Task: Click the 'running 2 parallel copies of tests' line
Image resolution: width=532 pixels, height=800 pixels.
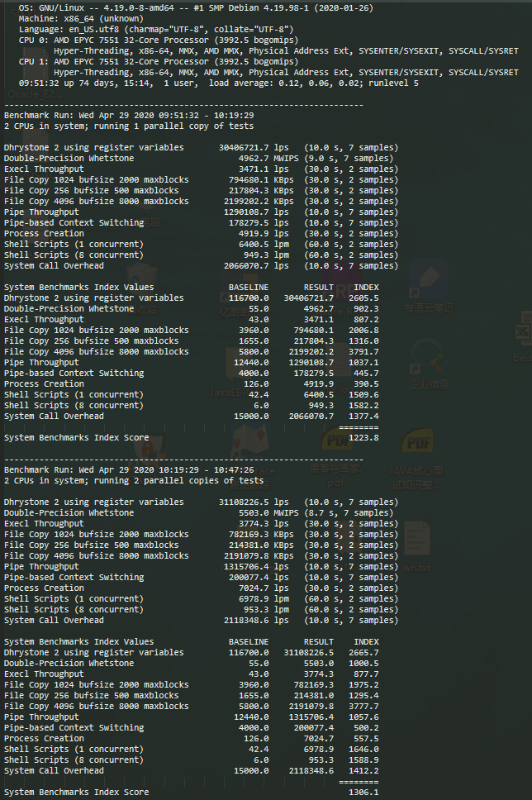Action: click(134, 481)
